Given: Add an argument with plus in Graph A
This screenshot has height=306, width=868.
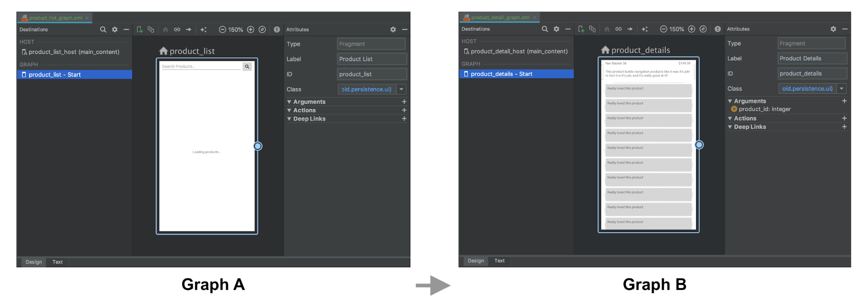Looking at the screenshot, I should pyautogui.click(x=404, y=102).
